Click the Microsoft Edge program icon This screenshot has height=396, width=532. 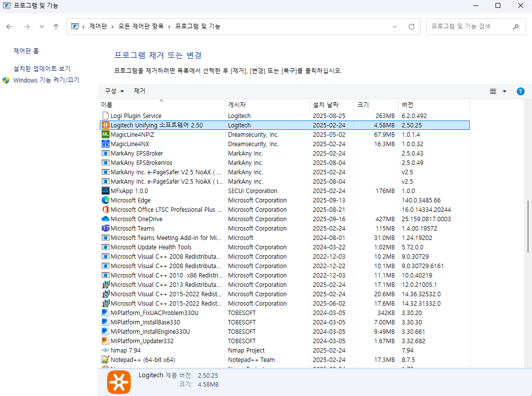coord(105,200)
